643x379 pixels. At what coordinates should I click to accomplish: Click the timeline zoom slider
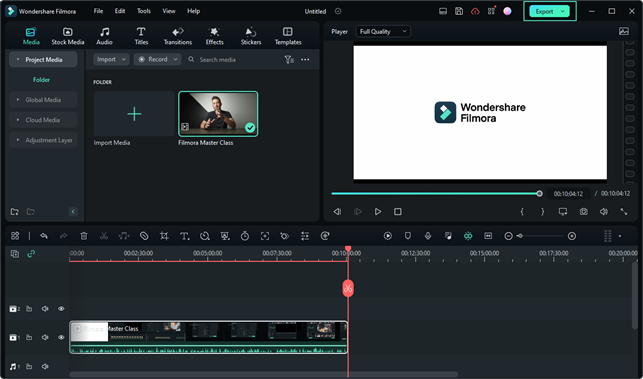coord(540,236)
